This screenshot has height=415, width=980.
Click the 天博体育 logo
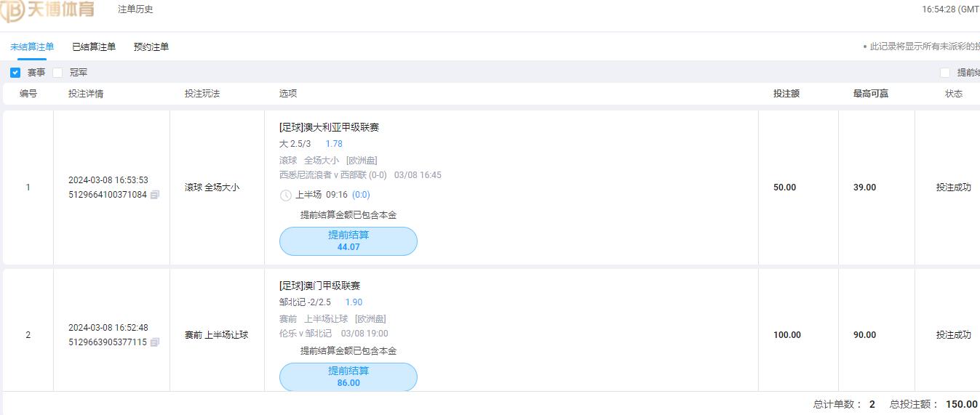[48, 10]
